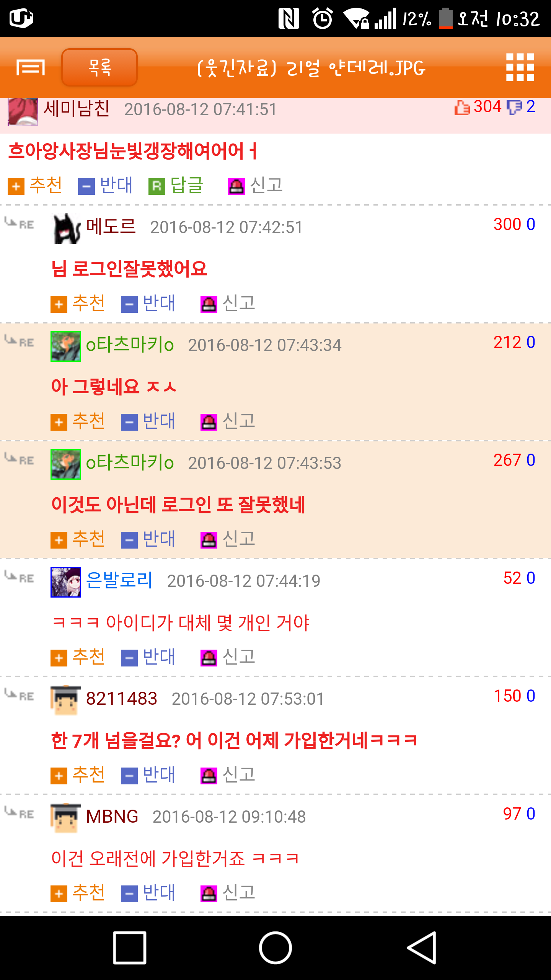This screenshot has width=551, height=980.
Task: Tap Android back navigation triangle
Action: (421, 947)
